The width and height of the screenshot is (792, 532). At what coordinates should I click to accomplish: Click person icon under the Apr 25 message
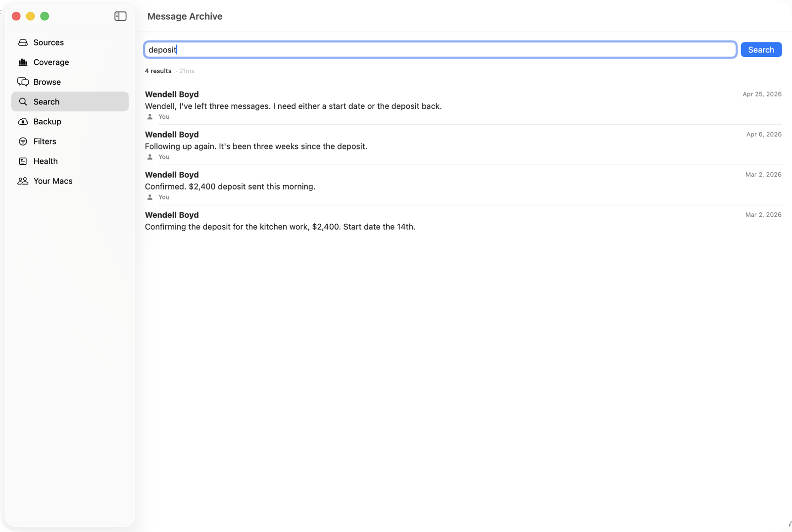click(150, 117)
